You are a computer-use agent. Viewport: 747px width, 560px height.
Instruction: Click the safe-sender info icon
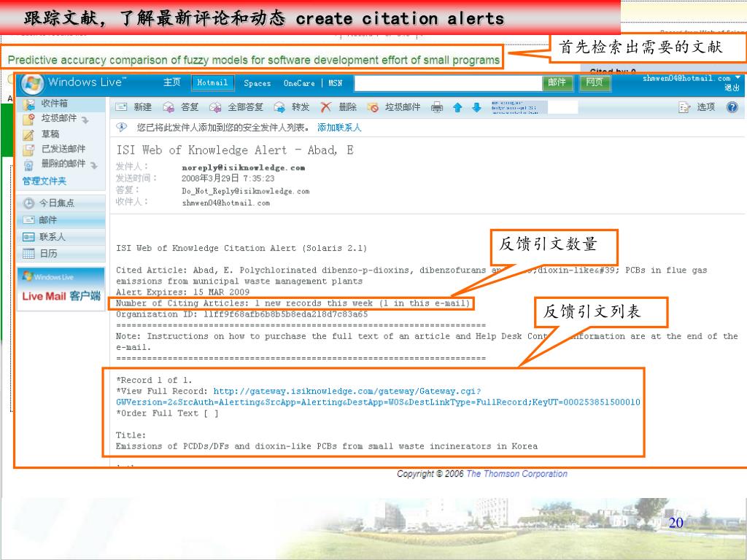(122, 127)
